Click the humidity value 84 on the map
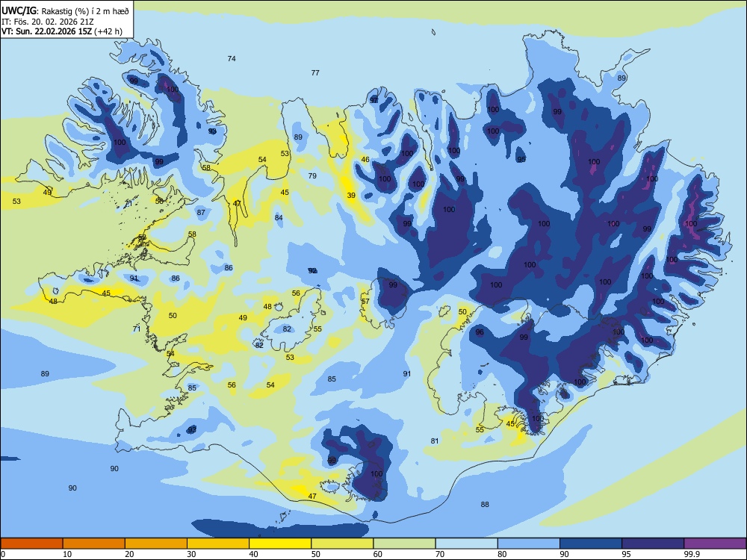Screen dimensions: 747x560 point(279,217)
